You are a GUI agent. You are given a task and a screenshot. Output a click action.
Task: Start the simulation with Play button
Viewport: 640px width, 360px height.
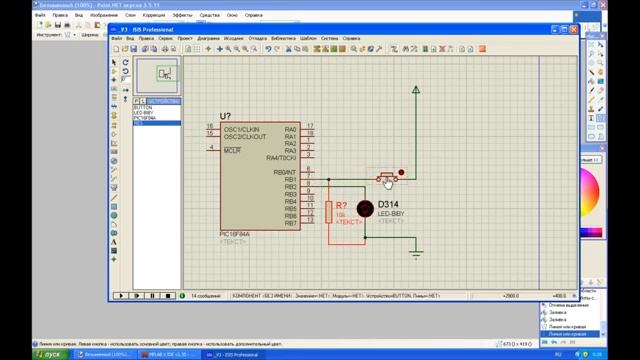[x=121, y=296]
